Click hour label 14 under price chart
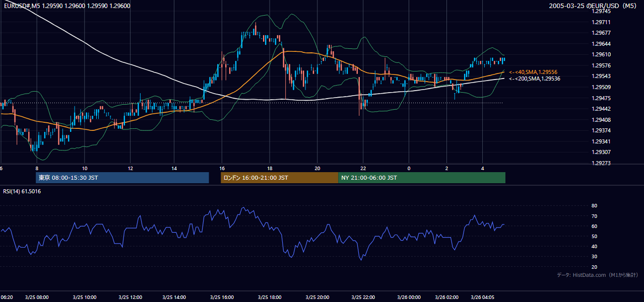The width and height of the screenshot is (644, 302). (x=174, y=168)
